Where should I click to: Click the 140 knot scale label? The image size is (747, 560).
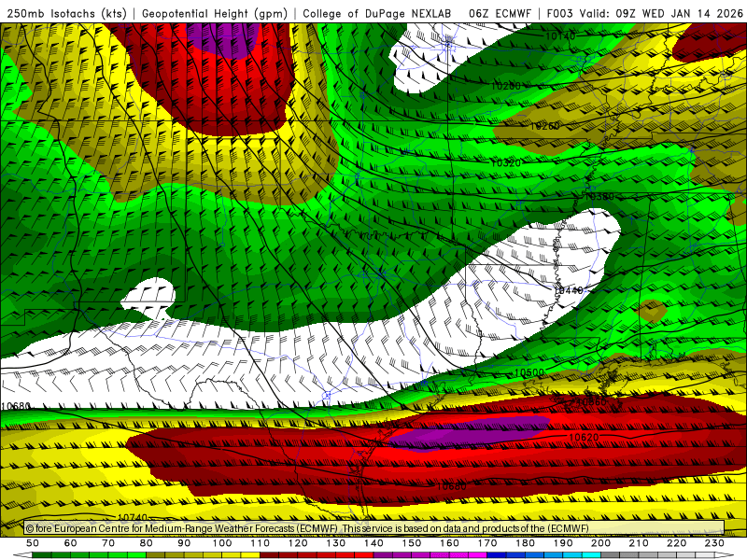coord(374,543)
